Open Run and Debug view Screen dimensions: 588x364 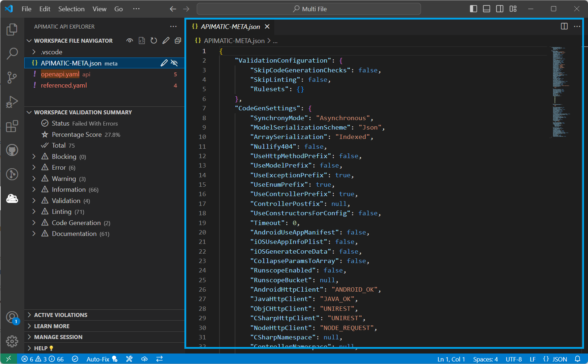click(12, 102)
